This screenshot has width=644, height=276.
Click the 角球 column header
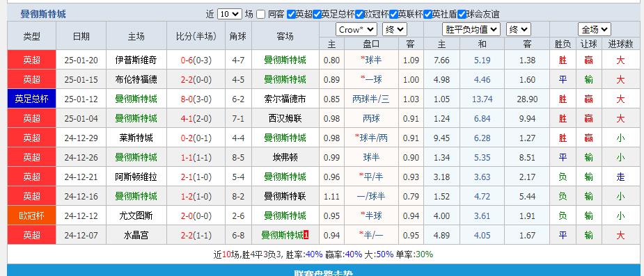pyautogui.click(x=238, y=36)
